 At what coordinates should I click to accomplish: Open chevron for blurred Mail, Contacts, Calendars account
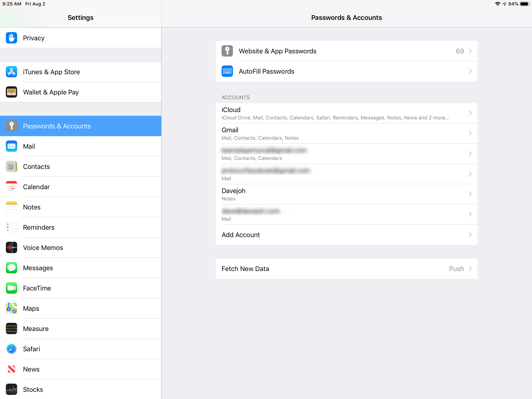coord(470,154)
